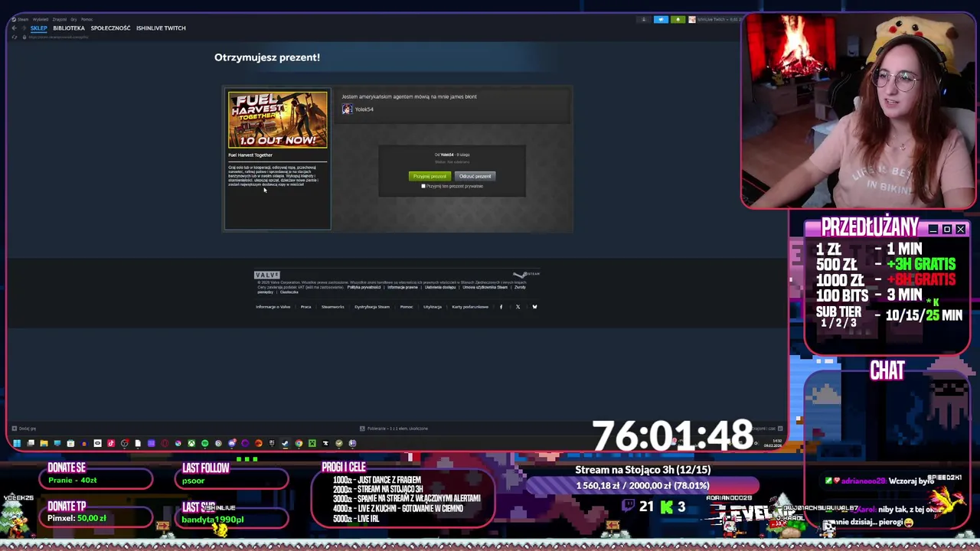The image size is (980, 551).
Task: Open Steam's X social icon
Action: tap(518, 307)
